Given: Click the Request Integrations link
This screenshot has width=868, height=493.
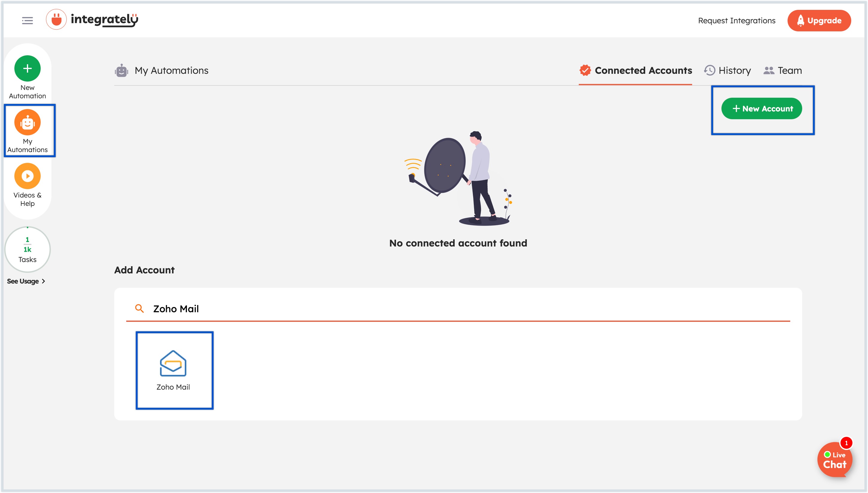Looking at the screenshot, I should (738, 20).
